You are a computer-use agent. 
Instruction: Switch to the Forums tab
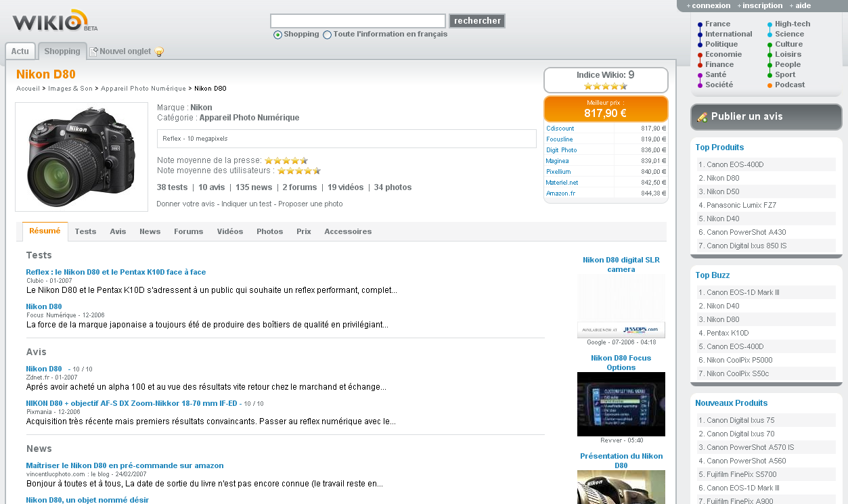coord(189,231)
